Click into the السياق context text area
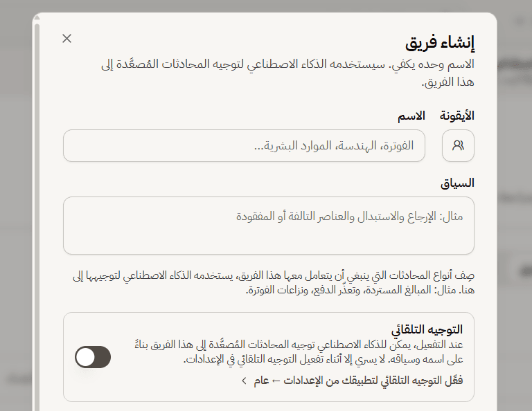Image resolution: width=532 pixels, height=411 pixels. tap(269, 226)
